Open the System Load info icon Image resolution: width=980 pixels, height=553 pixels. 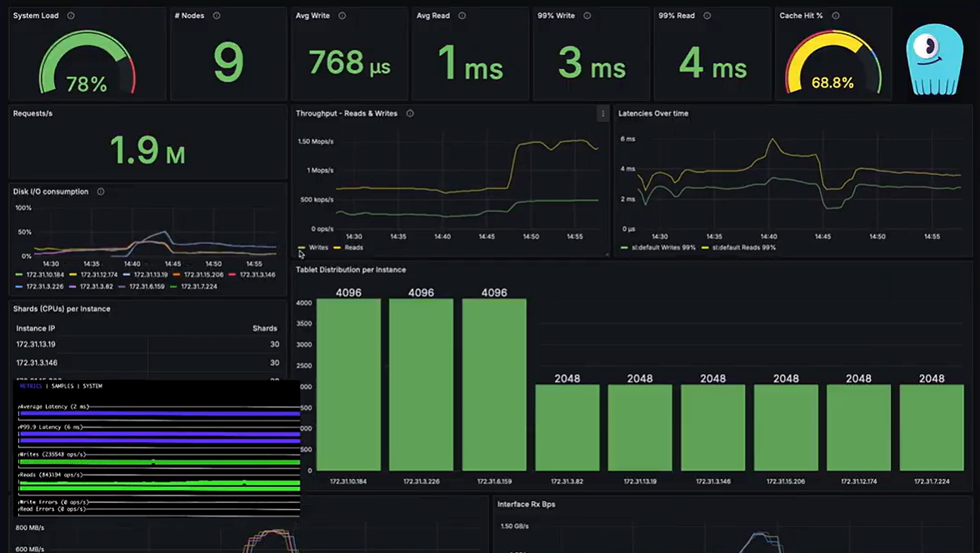tap(71, 16)
